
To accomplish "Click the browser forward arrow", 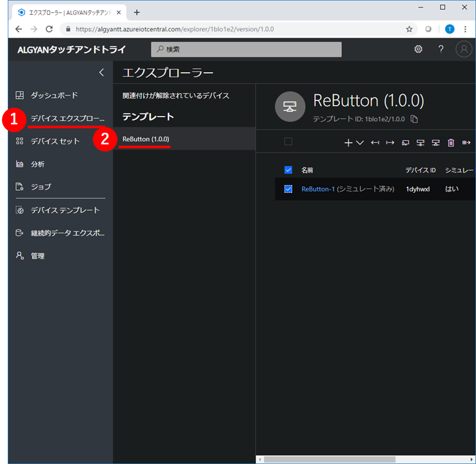I will [34, 29].
